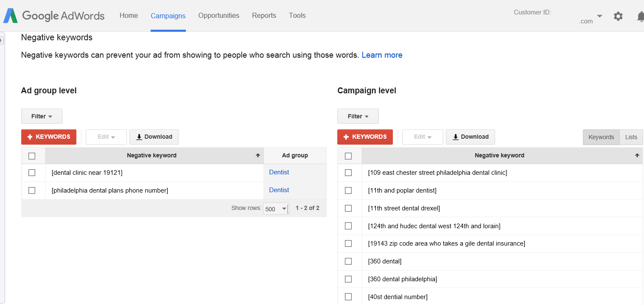Switch to the Lists tab
Image resolution: width=644 pixels, height=305 pixels.
pos(631,137)
